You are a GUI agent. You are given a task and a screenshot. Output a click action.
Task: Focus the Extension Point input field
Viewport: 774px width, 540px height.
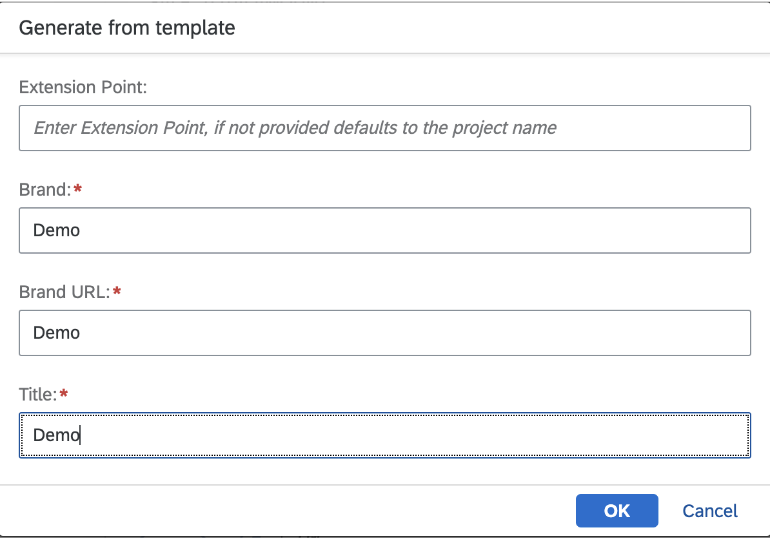[385, 128]
